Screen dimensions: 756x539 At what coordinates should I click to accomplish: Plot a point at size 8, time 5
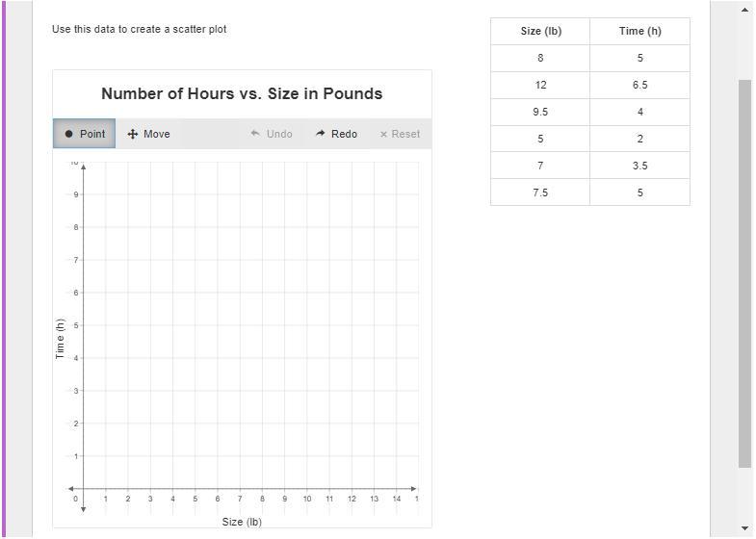pyautogui.click(x=262, y=325)
